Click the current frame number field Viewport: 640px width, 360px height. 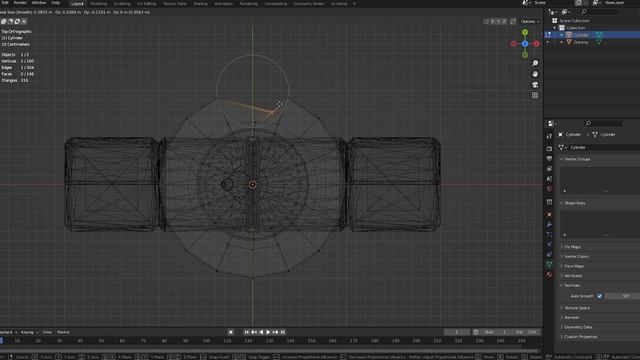pyautogui.click(x=457, y=332)
